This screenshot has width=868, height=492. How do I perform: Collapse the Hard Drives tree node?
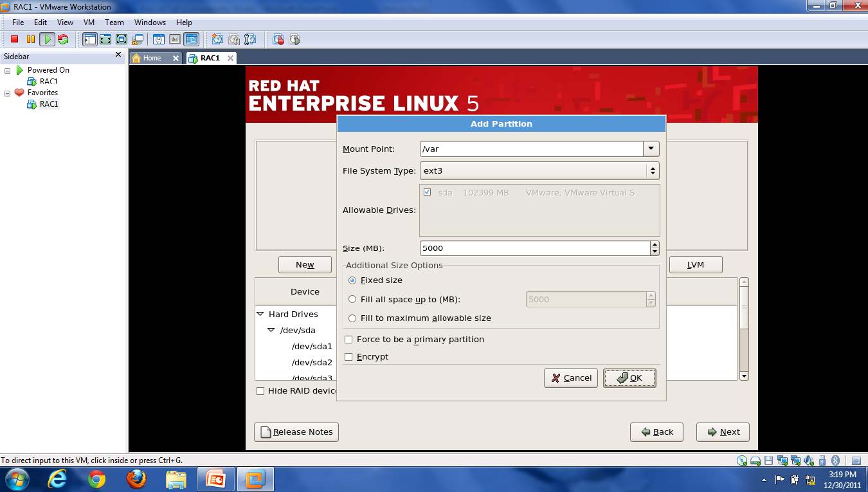click(260, 314)
